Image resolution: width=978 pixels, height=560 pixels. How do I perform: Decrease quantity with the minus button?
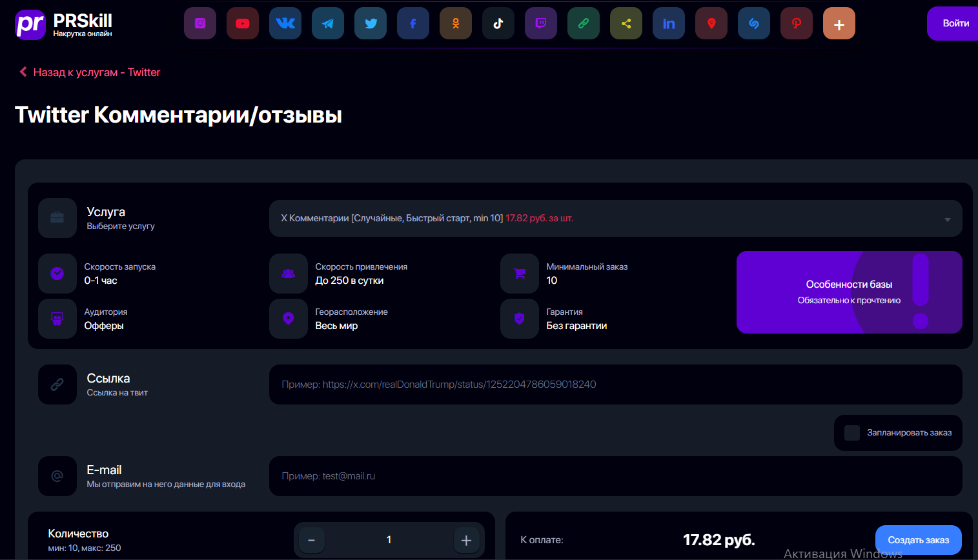312,540
